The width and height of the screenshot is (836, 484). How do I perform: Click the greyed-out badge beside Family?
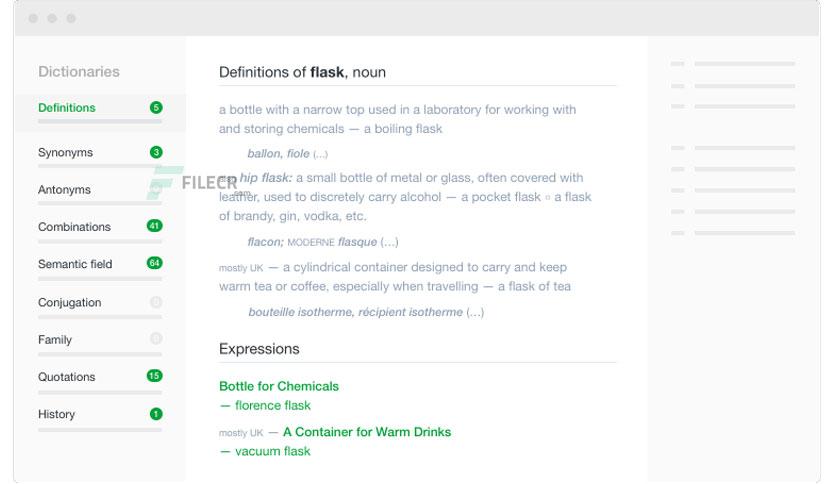156,338
